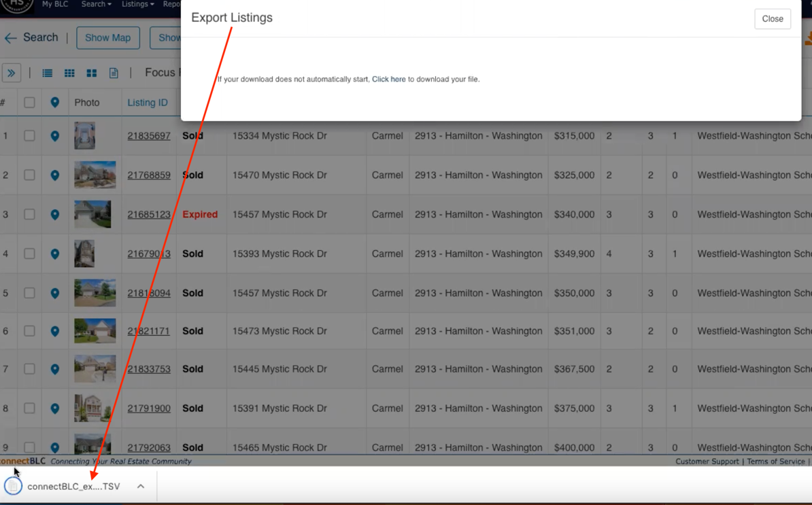Select the list view icon
This screenshot has height=505, width=812.
46,73
